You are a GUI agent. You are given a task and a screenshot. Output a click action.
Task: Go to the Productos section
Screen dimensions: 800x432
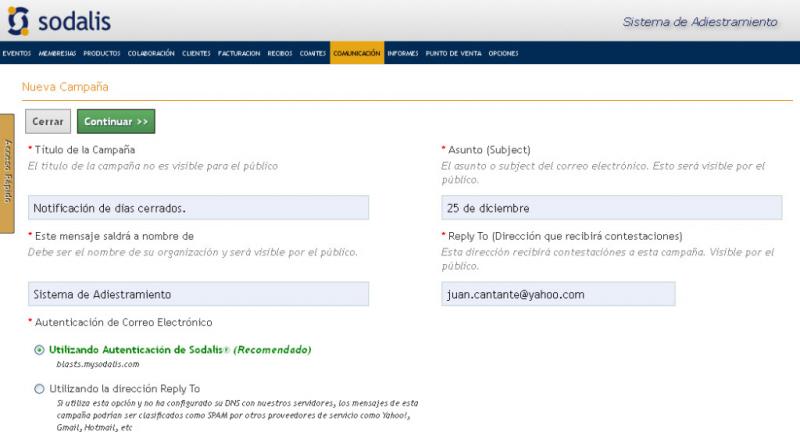click(102, 53)
